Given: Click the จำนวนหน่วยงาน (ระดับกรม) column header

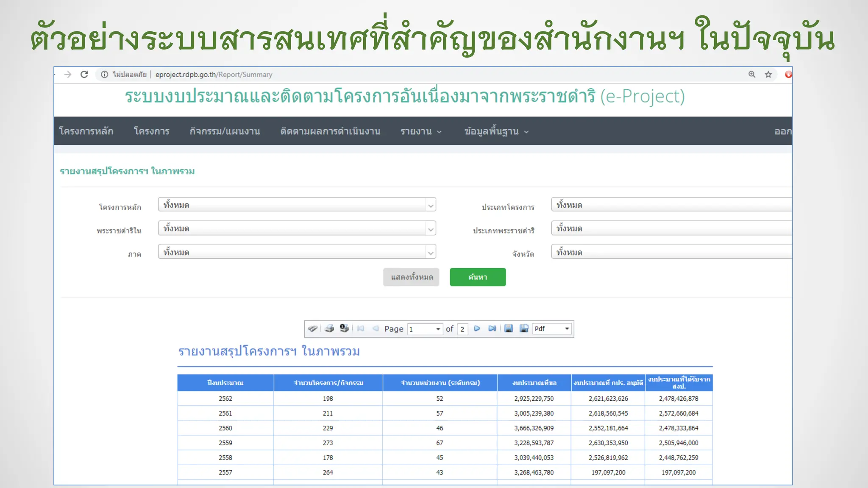Looking at the screenshot, I should (440, 383).
